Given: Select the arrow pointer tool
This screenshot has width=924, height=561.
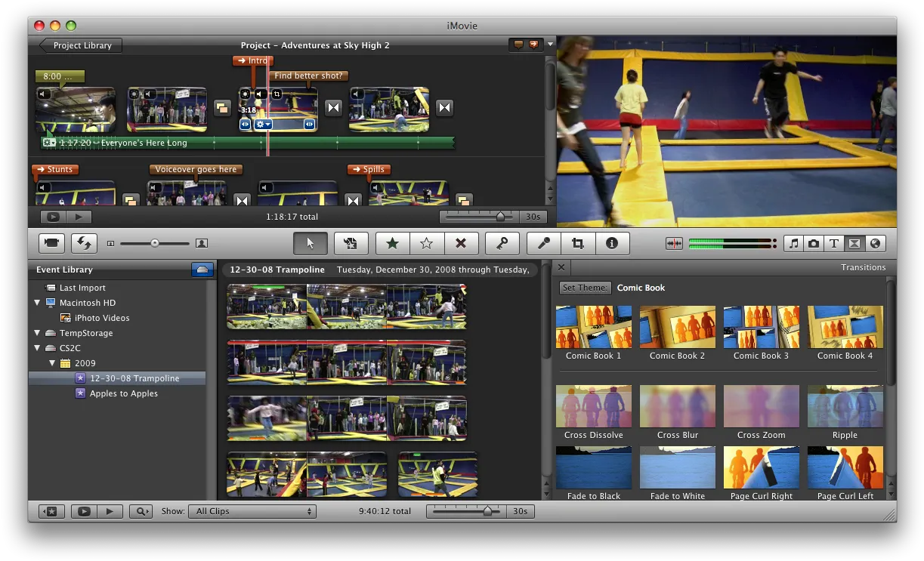Looking at the screenshot, I should click(x=310, y=243).
